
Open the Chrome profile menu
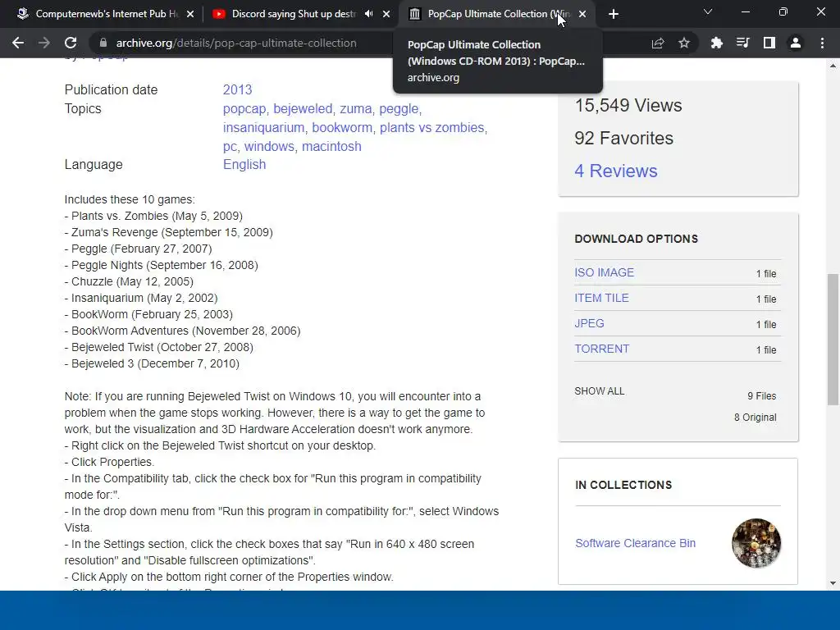[796, 43]
